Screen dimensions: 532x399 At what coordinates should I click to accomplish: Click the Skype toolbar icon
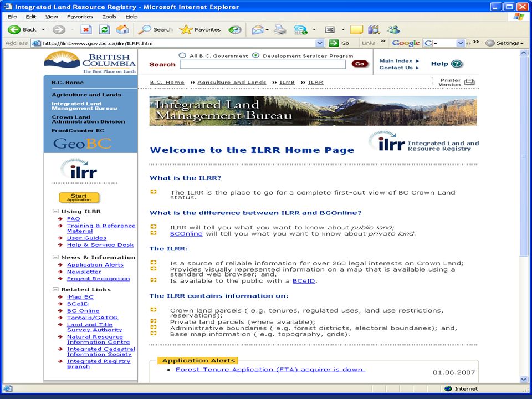pyautogui.click(x=300, y=30)
